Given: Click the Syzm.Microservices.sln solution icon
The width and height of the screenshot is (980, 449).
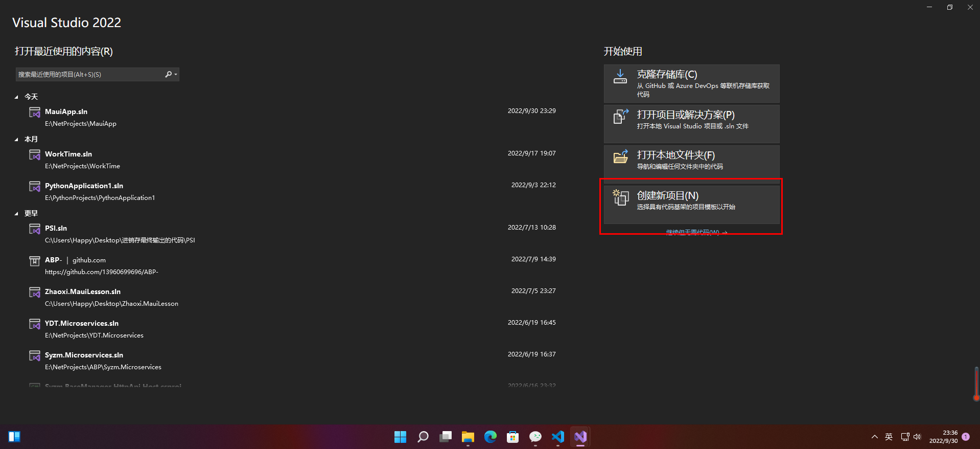Looking at the screenshot, I should coord(35,355).
